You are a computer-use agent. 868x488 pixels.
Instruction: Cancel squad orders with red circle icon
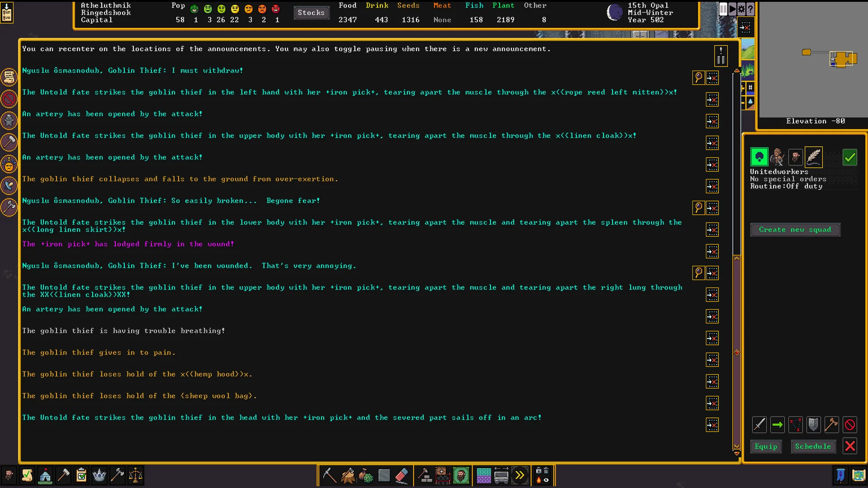[x=849, y=425]
